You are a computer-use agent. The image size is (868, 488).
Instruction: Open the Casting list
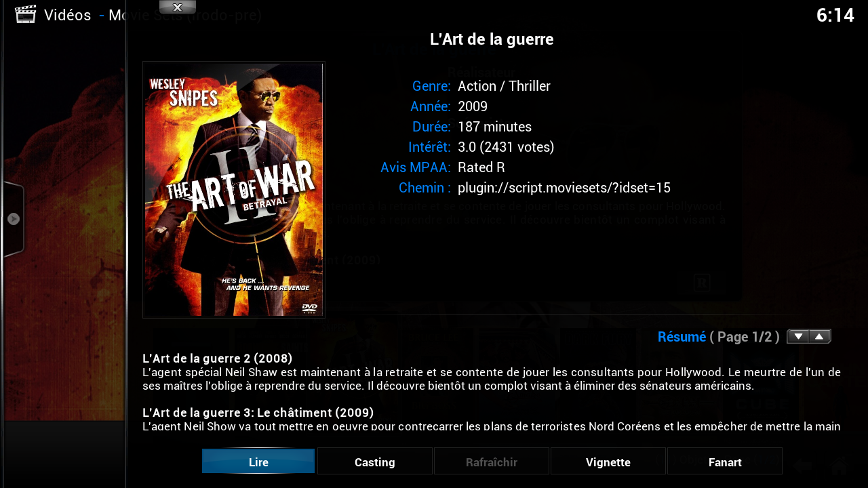pyautogui.click(x=375, y=462)
